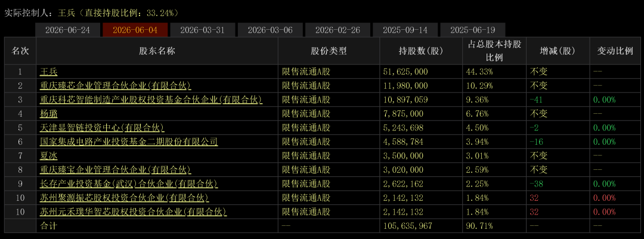Click the -41 change value
This screenshot has width=644, height=239.
point(537,100)
